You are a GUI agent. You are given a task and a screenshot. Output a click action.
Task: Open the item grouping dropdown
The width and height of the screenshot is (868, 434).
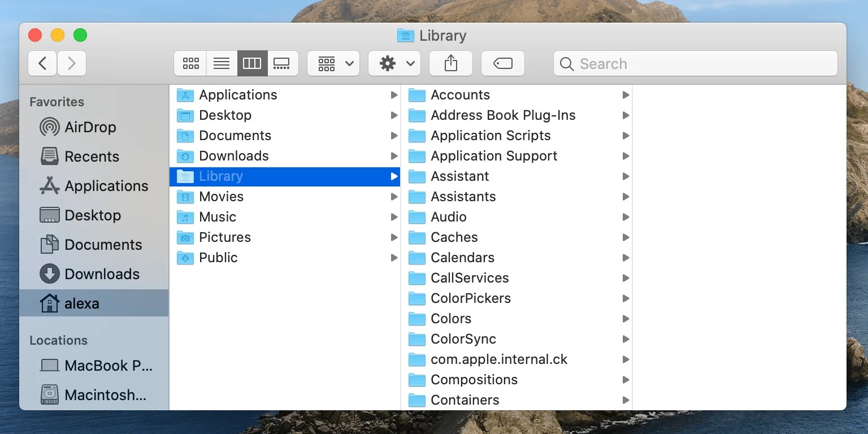pos(333,63)
